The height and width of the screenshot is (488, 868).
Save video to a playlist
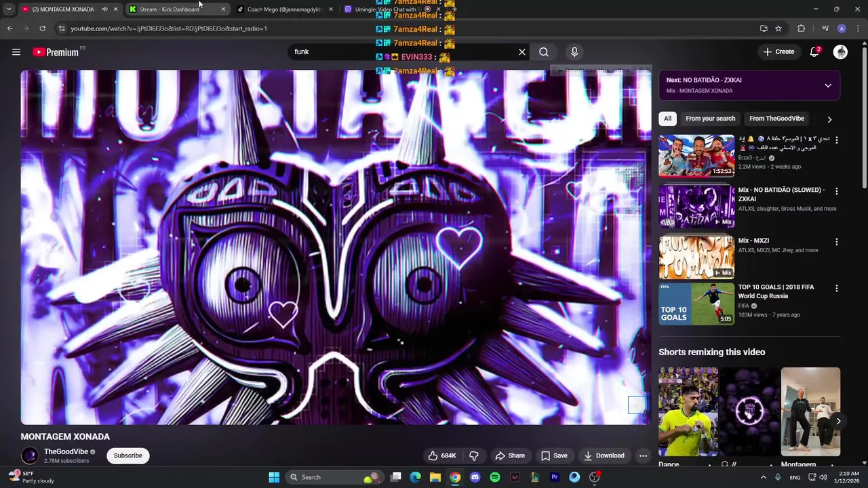554,455
